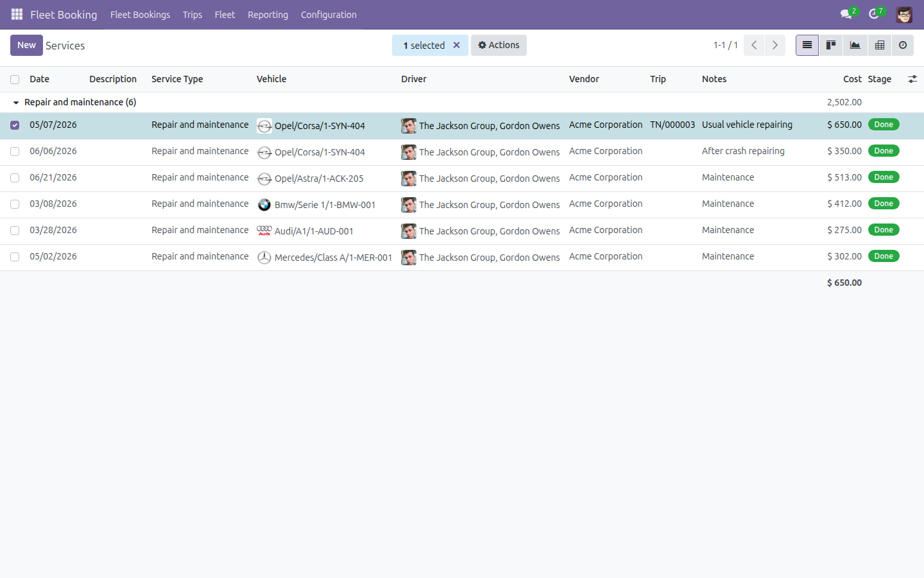Click Done stage badge in 05/02/2026 row
The width and height of the screenshot is (924, 578).
[884, 256]
